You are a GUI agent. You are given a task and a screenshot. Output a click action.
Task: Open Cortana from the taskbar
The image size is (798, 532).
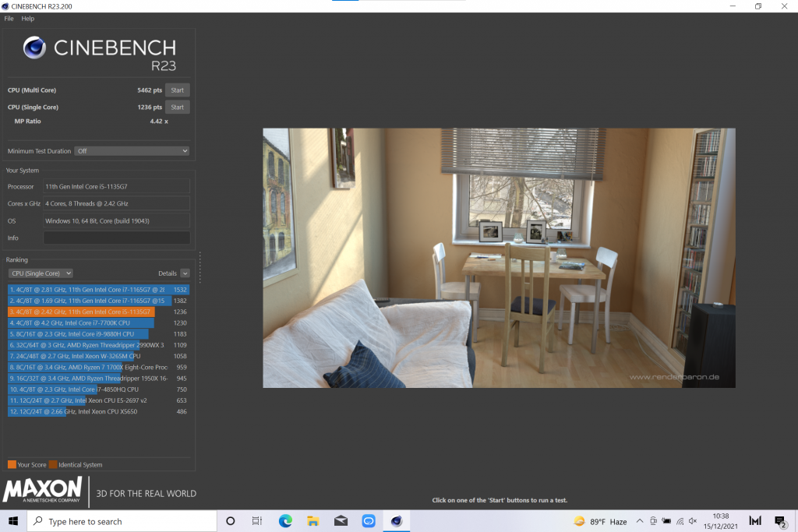tap(230, 521)
